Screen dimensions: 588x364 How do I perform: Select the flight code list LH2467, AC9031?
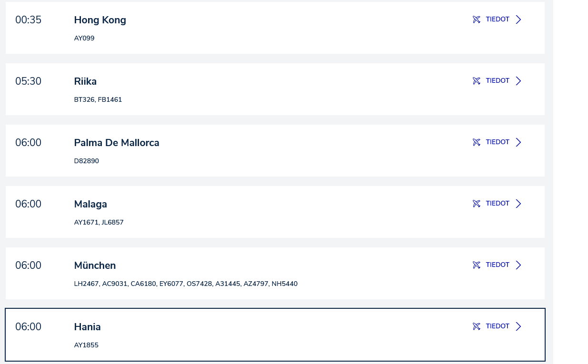coord(186,284)
